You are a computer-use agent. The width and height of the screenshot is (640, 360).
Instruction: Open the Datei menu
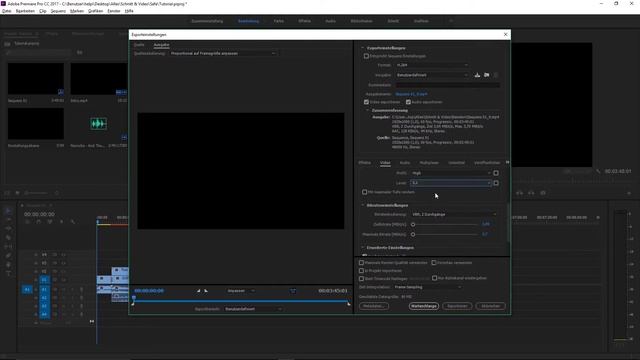click(x=7, y=11)
